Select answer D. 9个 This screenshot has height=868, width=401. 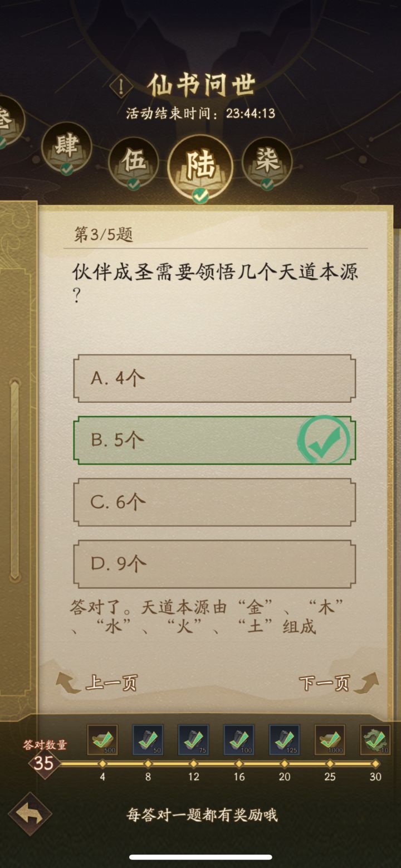(214, 563)
